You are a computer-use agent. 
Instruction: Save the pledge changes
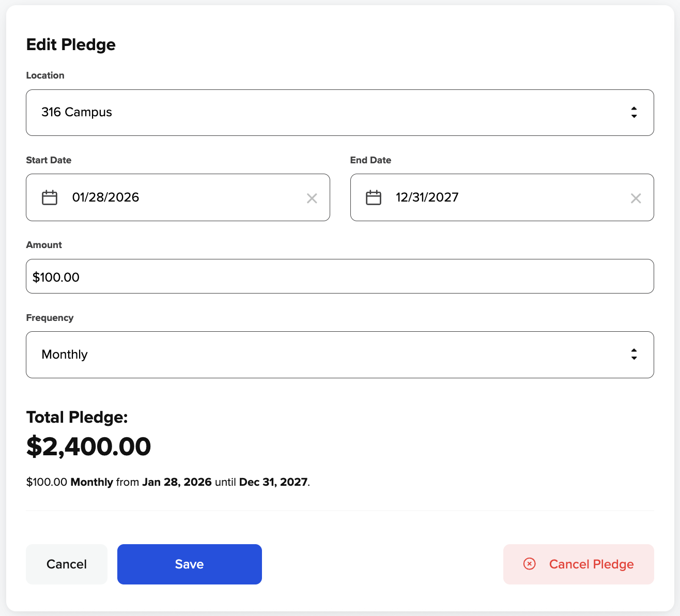pos(190,564)
